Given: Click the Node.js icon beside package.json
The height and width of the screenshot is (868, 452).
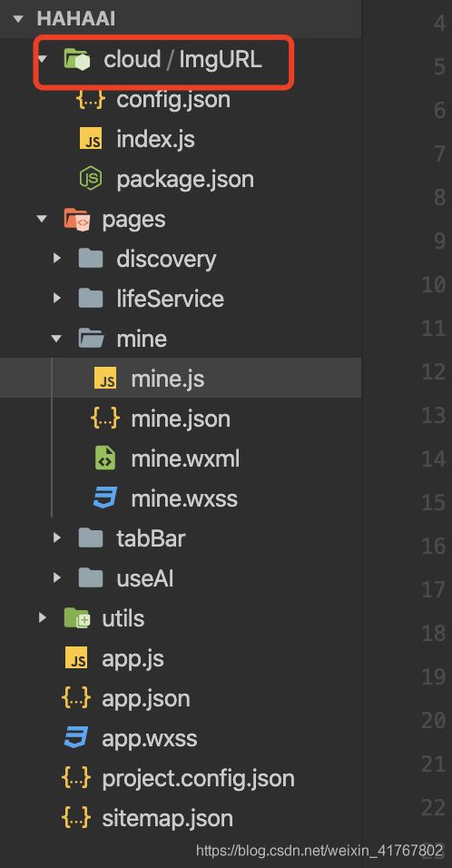Looking at the screenshot, I should click(91, 179).
